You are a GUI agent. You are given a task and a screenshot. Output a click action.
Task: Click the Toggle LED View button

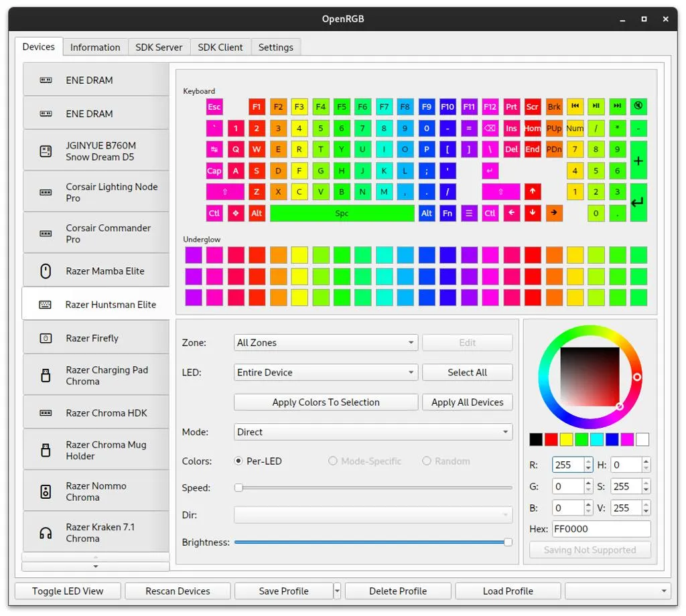68,591
